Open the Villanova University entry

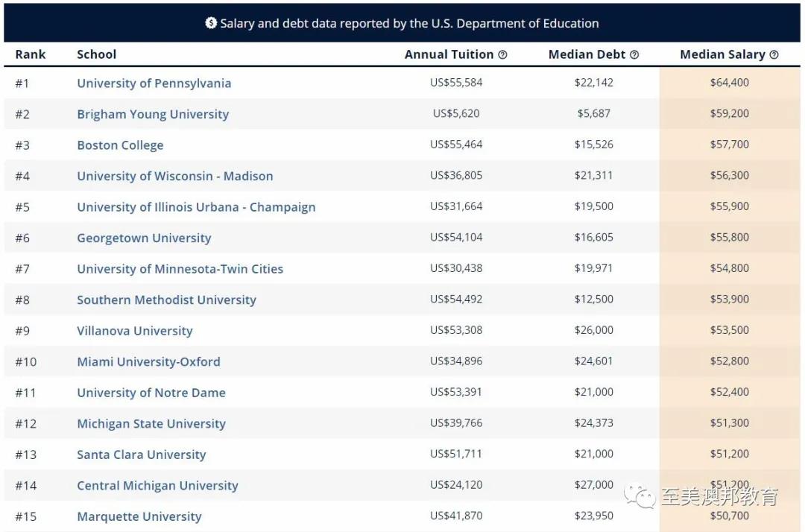point(135,331)
